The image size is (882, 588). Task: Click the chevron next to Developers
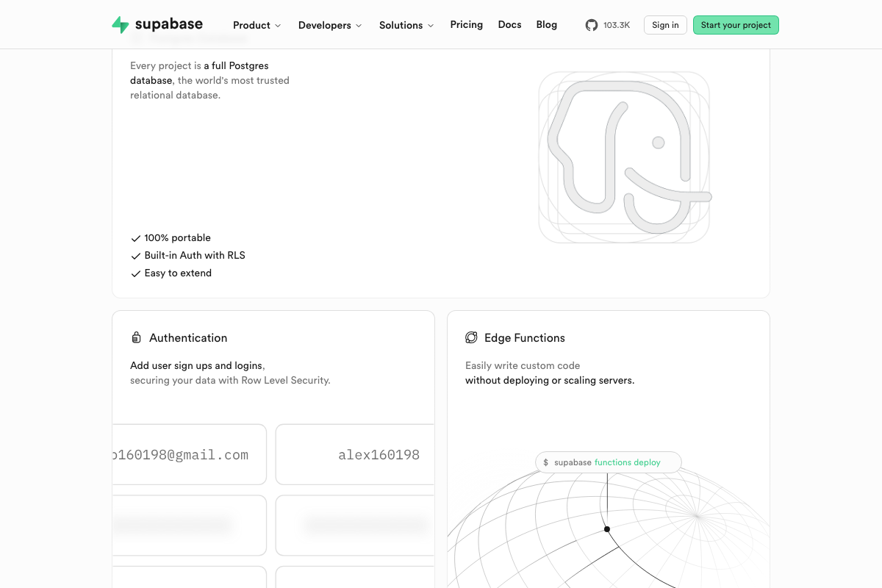pyautogui.click(x=359, y=26)
